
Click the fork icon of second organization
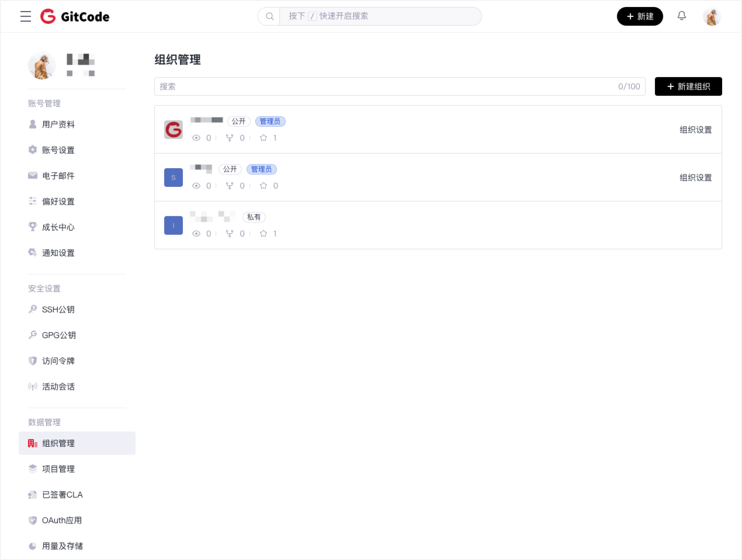[230, 186]
